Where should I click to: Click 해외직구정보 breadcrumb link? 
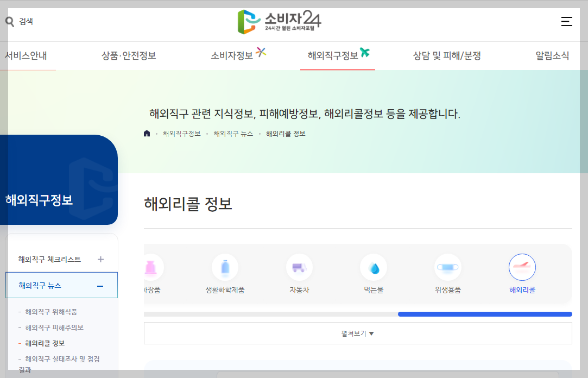coord(182,134)
